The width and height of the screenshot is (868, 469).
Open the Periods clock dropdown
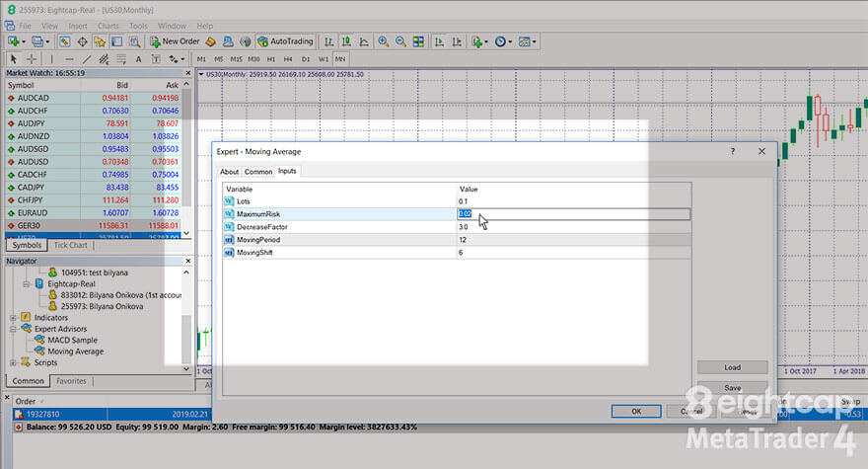point(510,42)
